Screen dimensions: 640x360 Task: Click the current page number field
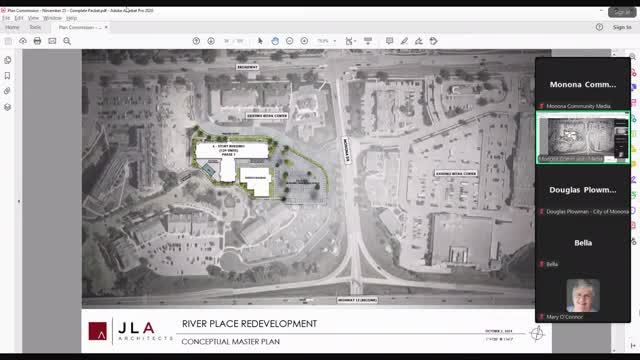pos(227,41)
